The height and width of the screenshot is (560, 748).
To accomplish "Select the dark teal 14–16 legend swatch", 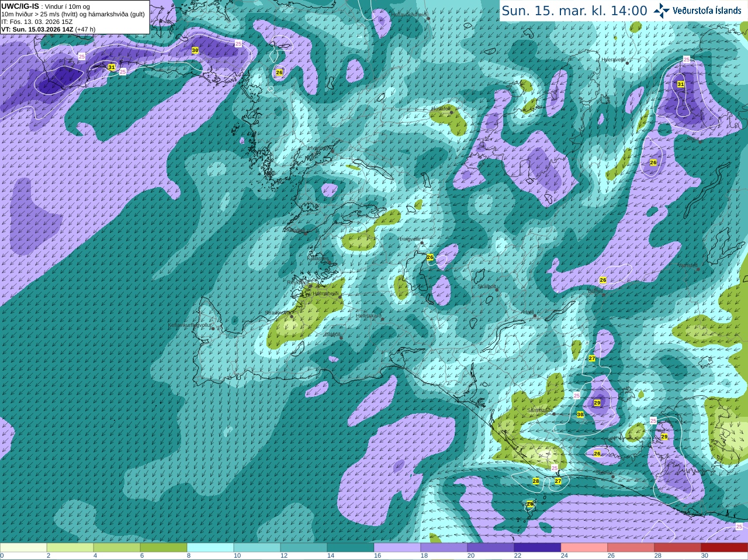I will [351, 548].
